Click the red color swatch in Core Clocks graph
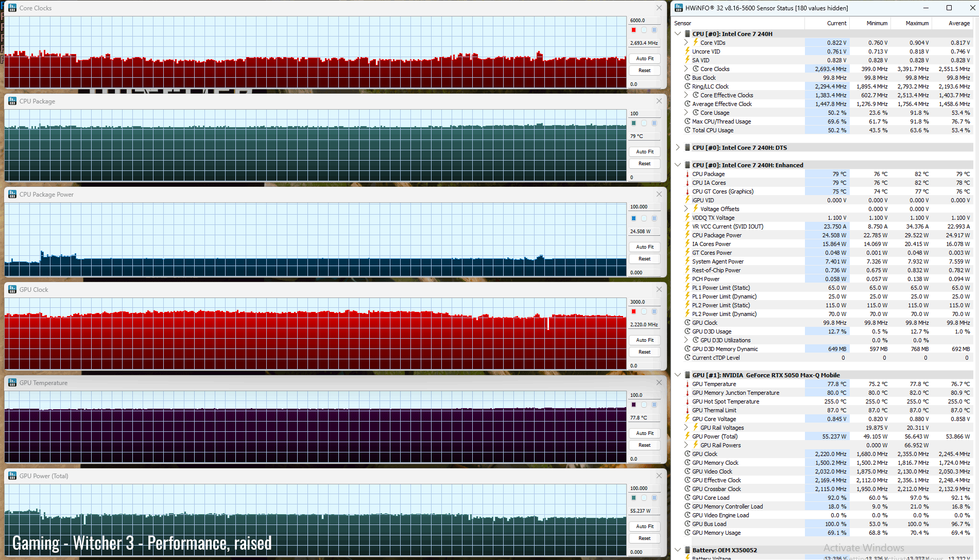This screenshot has height=560, width=979. 633,30
